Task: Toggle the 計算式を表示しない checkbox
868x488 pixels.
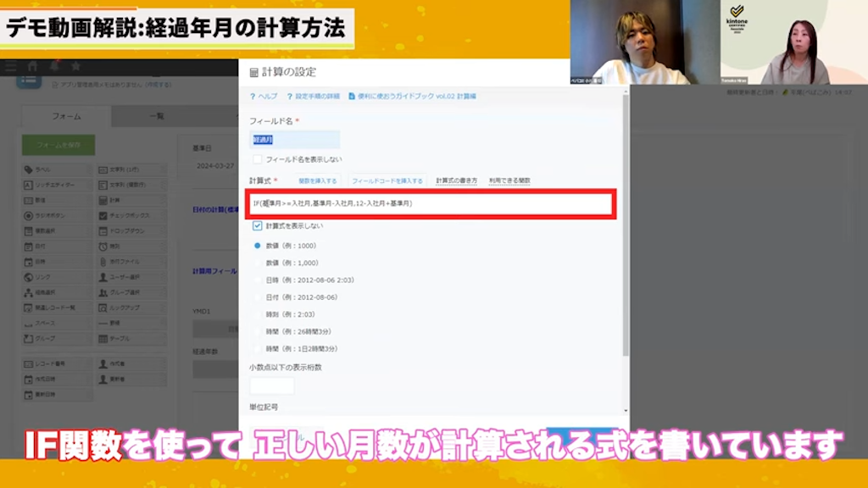Action: 258,226
